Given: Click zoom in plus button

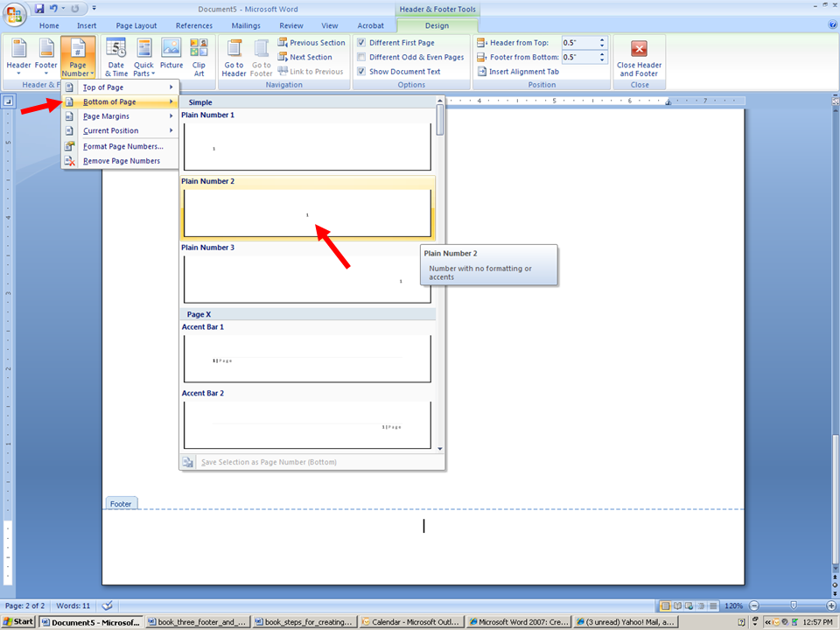Looking at the screenshot, I should click(x=831, y=605).
